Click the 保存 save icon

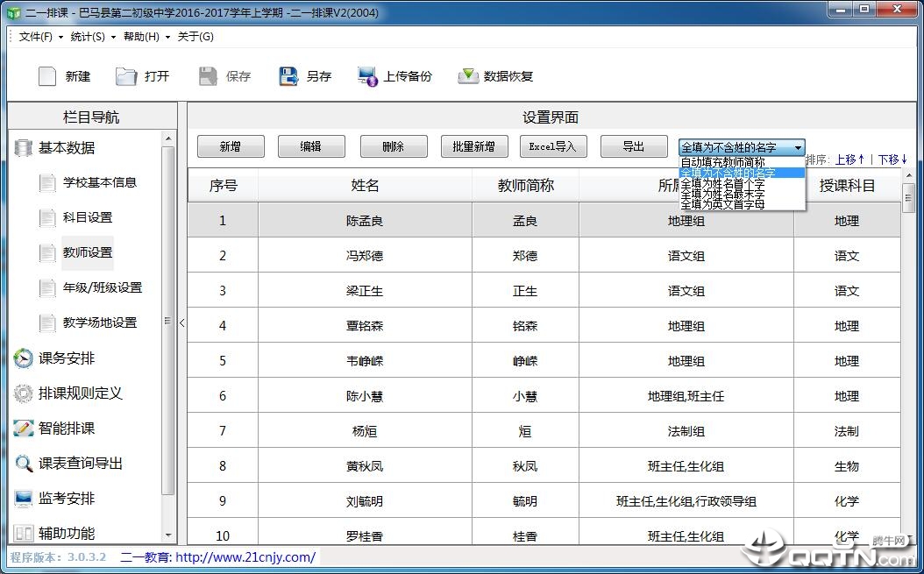pos(208,76)
